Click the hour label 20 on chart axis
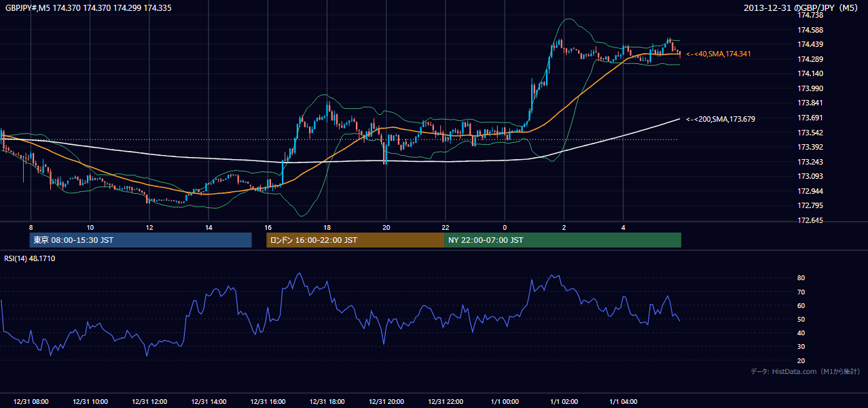The image size is (868, 408). [x=386, y=227]
